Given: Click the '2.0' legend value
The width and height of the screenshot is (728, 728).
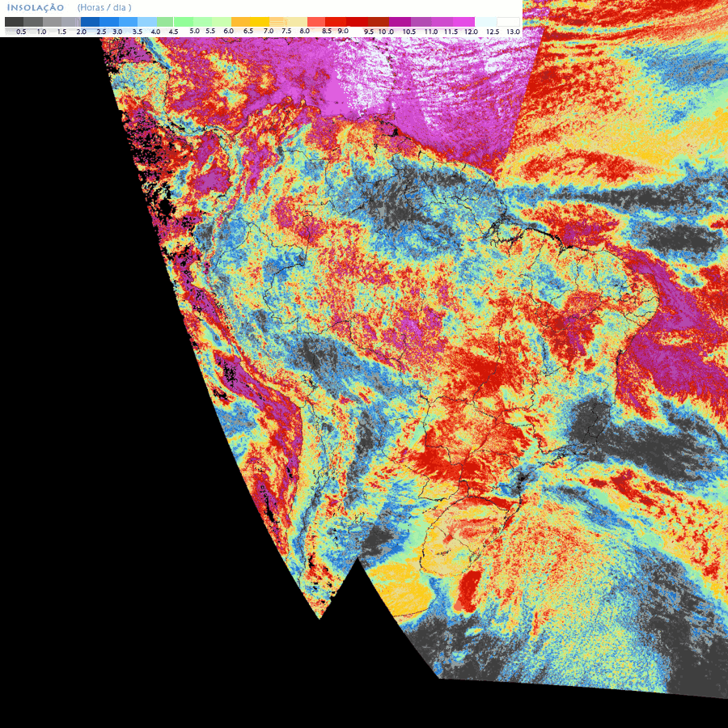Looking at the screenshot, I should click(x=81, y=32).
